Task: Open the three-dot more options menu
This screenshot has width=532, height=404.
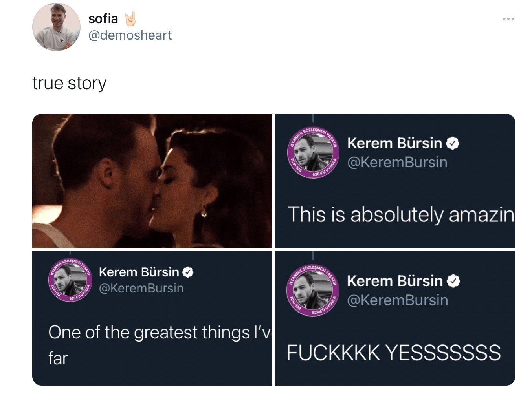Action: 508,19
